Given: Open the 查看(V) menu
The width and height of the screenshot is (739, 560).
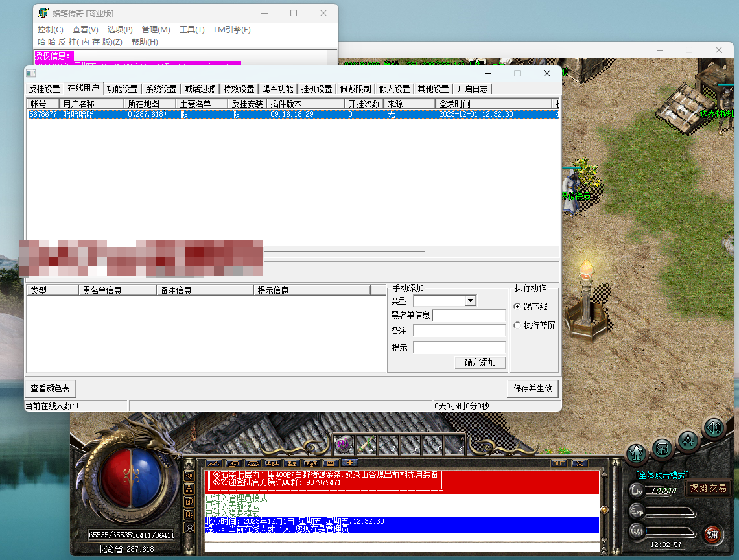Looking at the screenshot, I should point(86,30).
